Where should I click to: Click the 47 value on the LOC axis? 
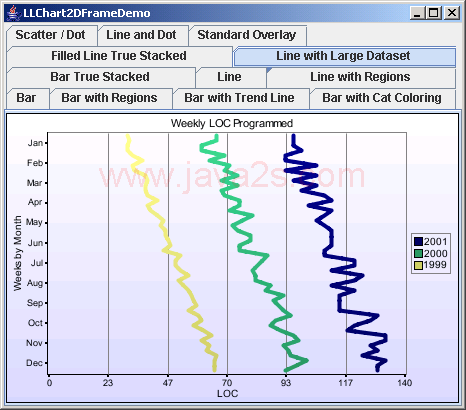pyautogui.click(x=168, y=383)
